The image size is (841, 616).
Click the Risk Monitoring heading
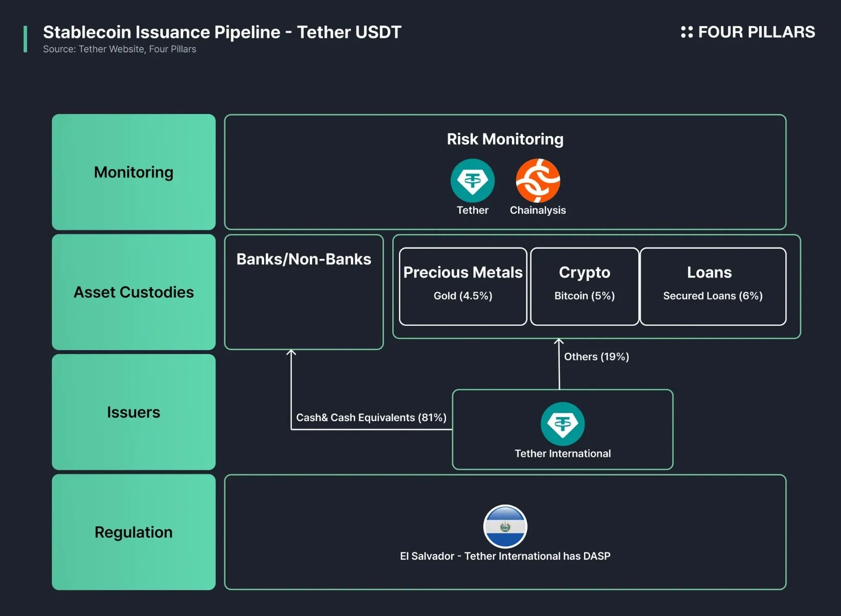505,139
